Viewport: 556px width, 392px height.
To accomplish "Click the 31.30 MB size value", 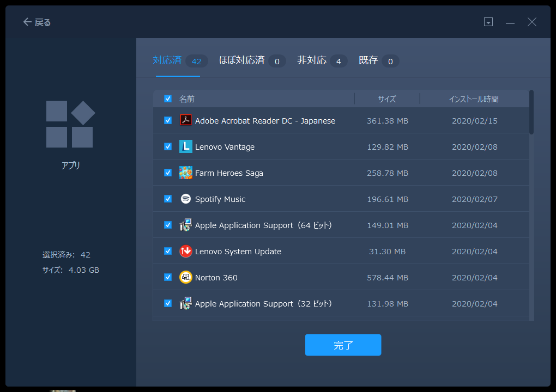I will [x=387, y=252].
